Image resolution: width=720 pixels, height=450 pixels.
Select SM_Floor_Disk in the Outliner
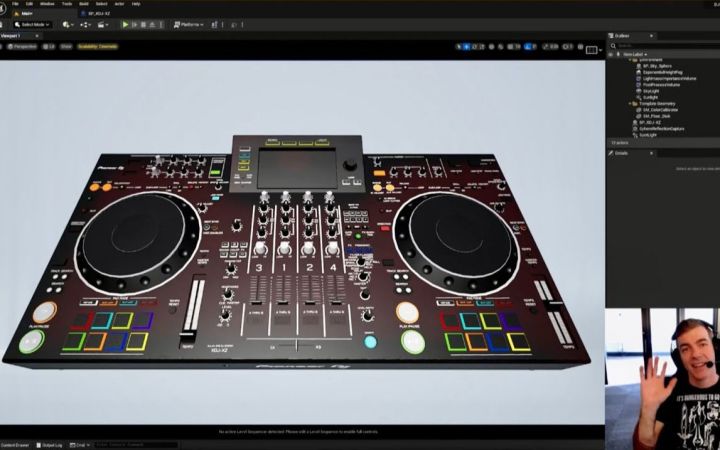pos(657,116)
